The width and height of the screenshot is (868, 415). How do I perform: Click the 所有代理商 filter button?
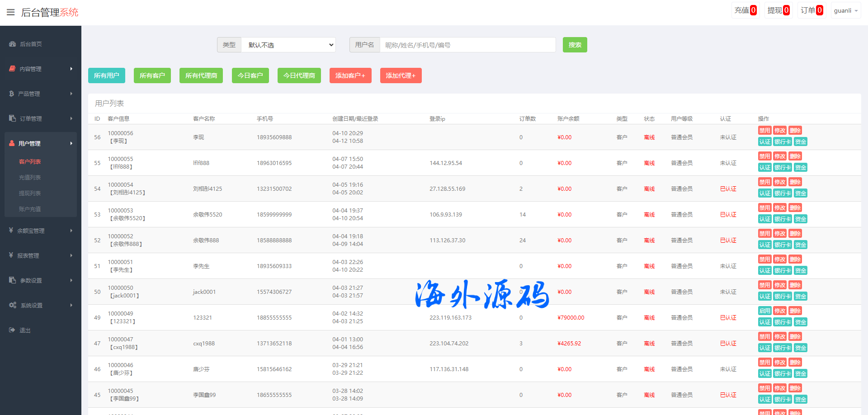(201, 75)
